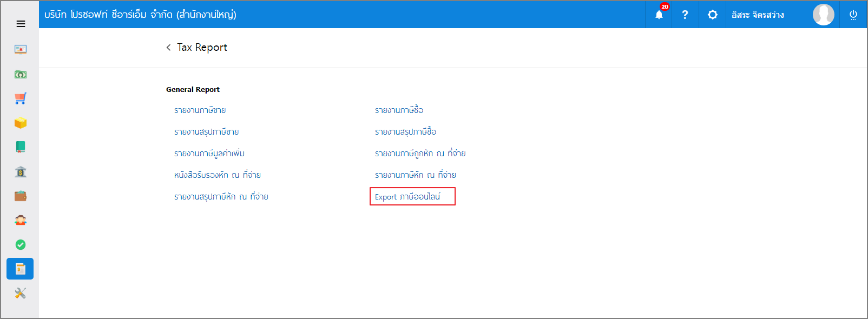Open the hamburger menu in the sidebar

pyautogui.click(x=21, y=24)
